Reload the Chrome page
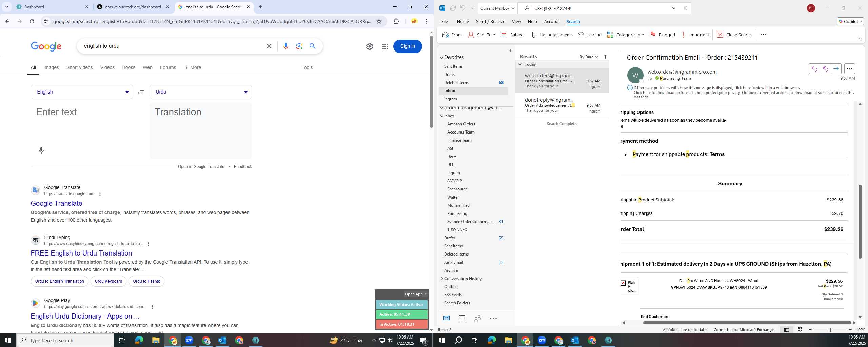This screenshot has height=347, width=868. pos(32,21)
